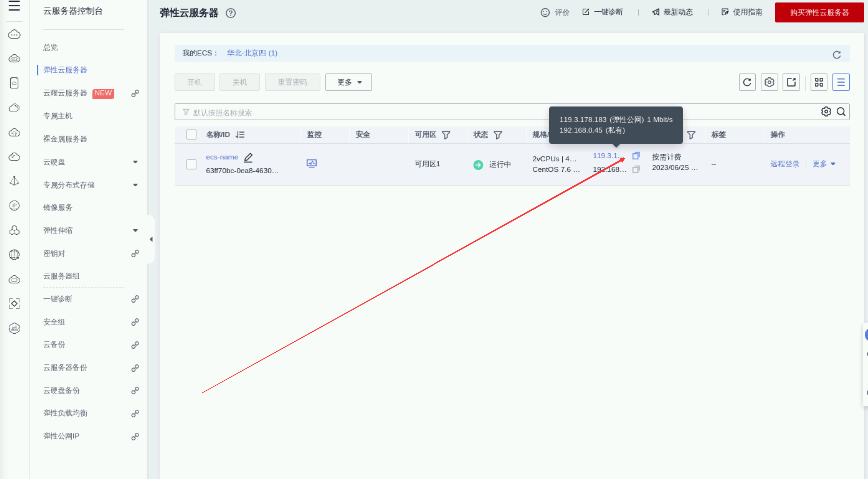Screen dimensions: 868x479
Task: Refresh the 我的ECS region bar
Action: [x=837, y=55]
